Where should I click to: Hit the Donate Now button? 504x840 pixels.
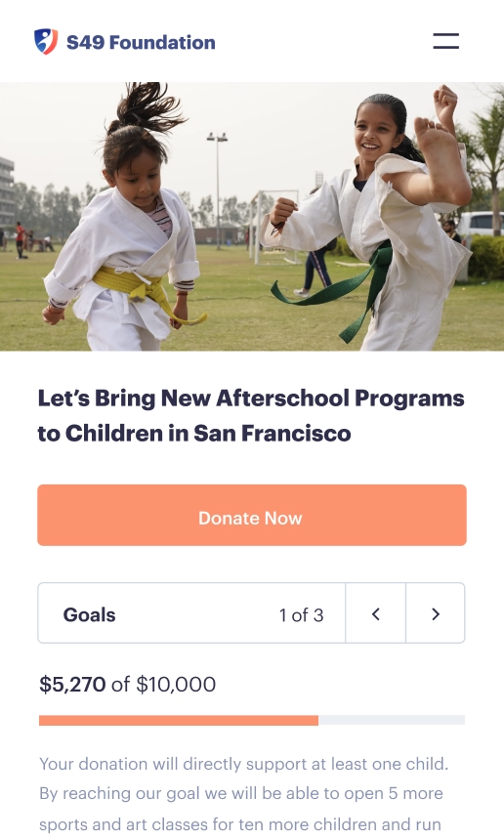(x=252, y=516)
